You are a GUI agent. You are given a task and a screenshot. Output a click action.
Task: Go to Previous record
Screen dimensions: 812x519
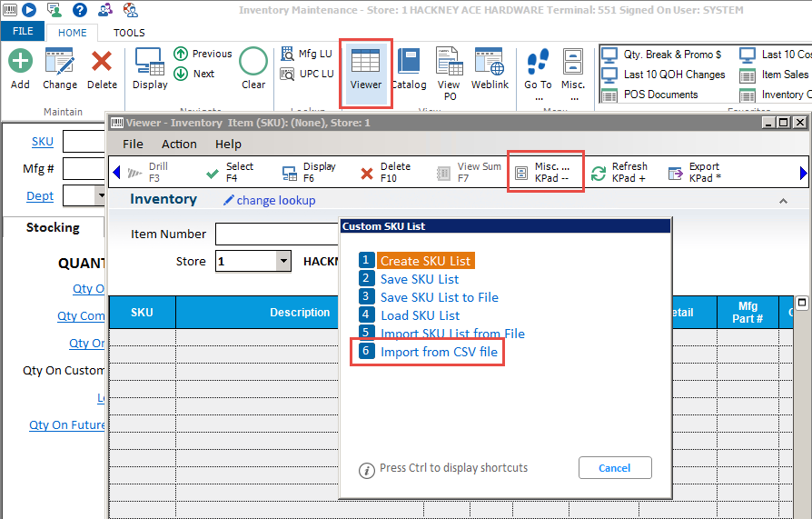click(203, 54)
